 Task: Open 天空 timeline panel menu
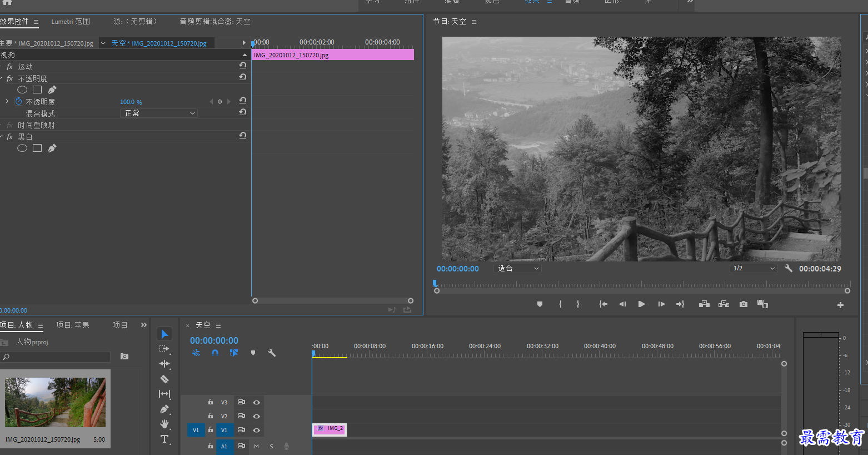218,325
